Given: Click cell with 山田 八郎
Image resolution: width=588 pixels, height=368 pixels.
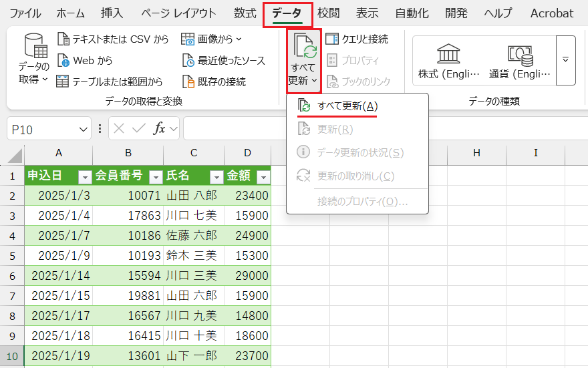Looking at the screenshot, I should 194,195.
